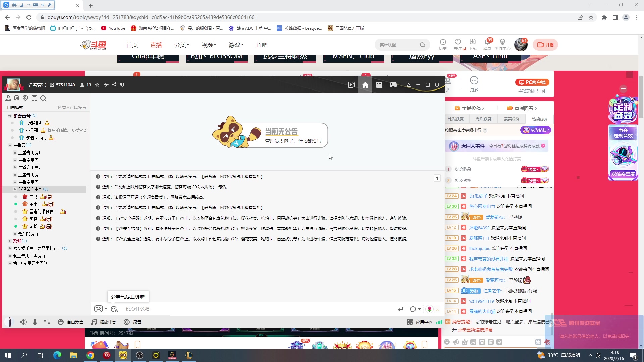This screenshot has height=362, width=644.
Task: Switch to the 周活跃度 tab
Action: 483,119
